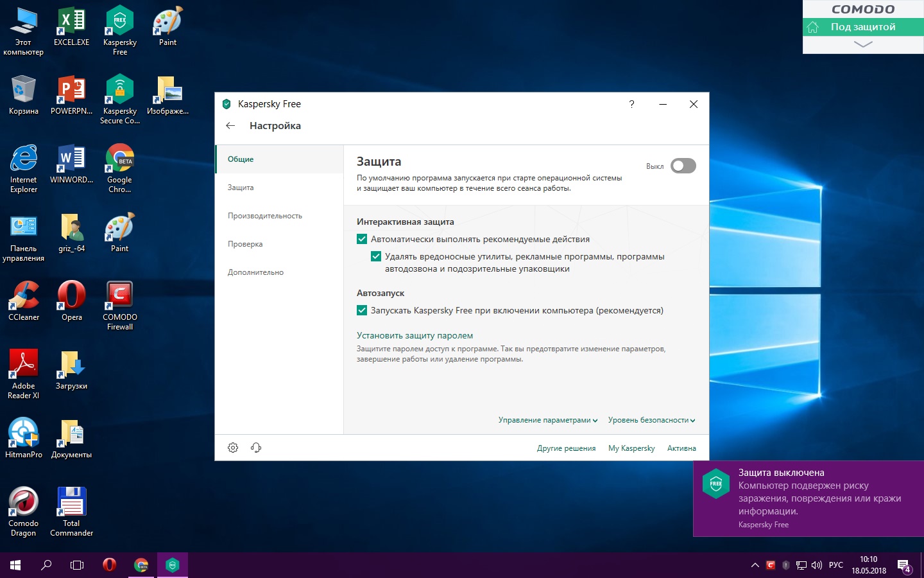Expand Управление параметрами dropdown
Screen dimensions: 924x578
pyautogui.click(x=547, y=420)
